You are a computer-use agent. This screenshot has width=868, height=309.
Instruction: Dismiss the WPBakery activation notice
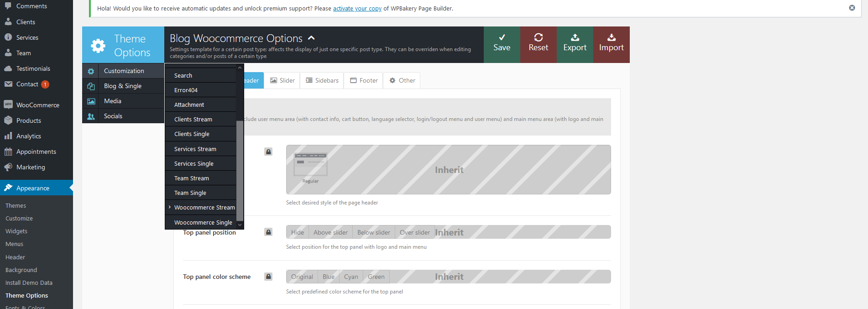coord(852,8)
